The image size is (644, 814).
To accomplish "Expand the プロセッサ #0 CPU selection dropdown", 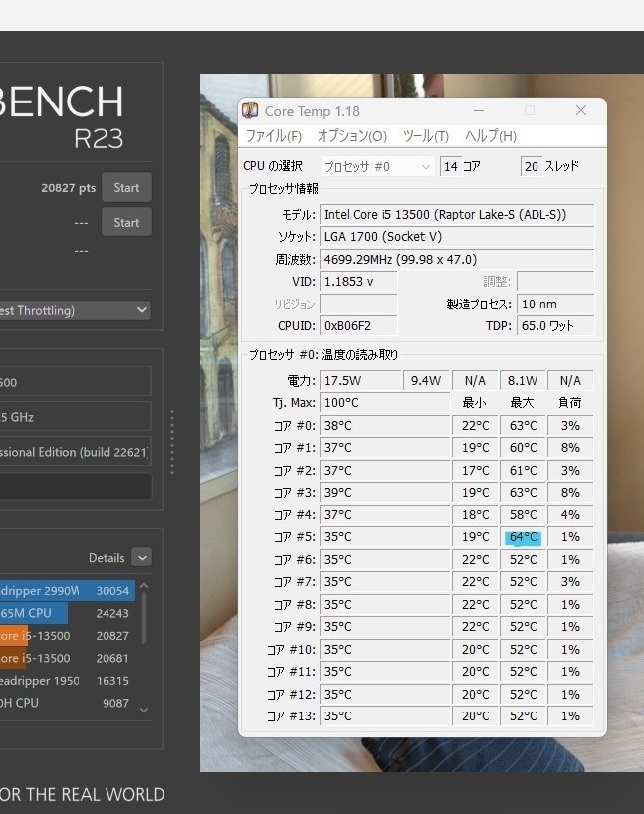I will (x=377, y=166).
